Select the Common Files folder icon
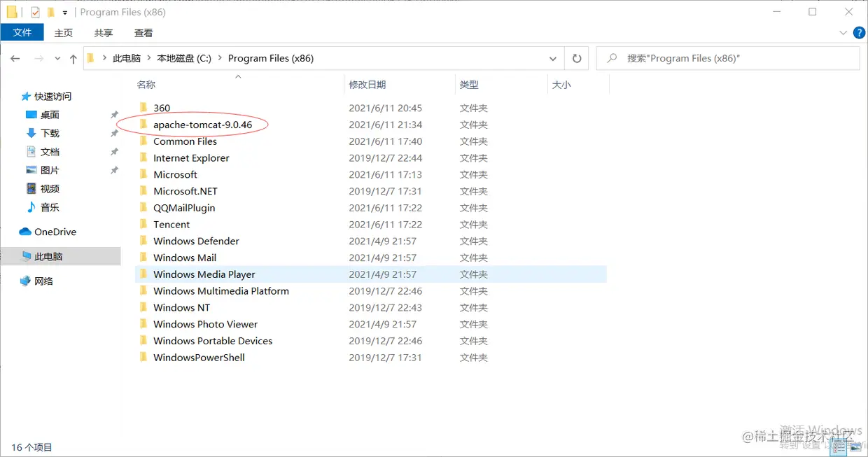The height and width of the screenshot is (457, 868). [143, 141]
